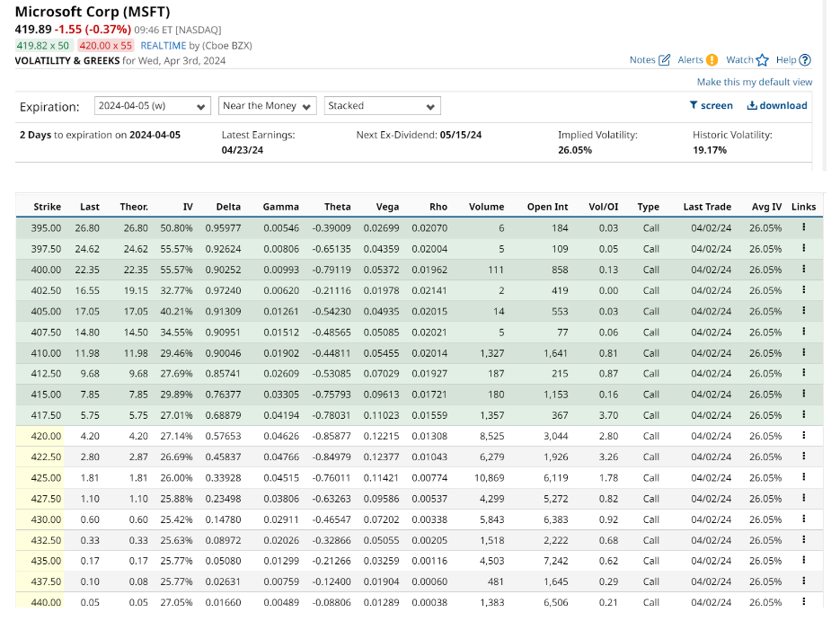
Task: Click the Notes link text
Action: pos(642,60)
